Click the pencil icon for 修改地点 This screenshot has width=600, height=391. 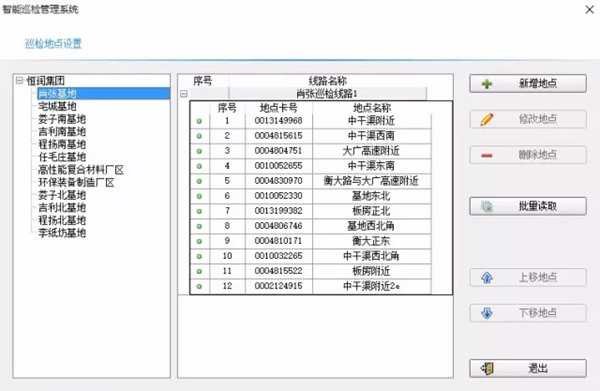487,119
